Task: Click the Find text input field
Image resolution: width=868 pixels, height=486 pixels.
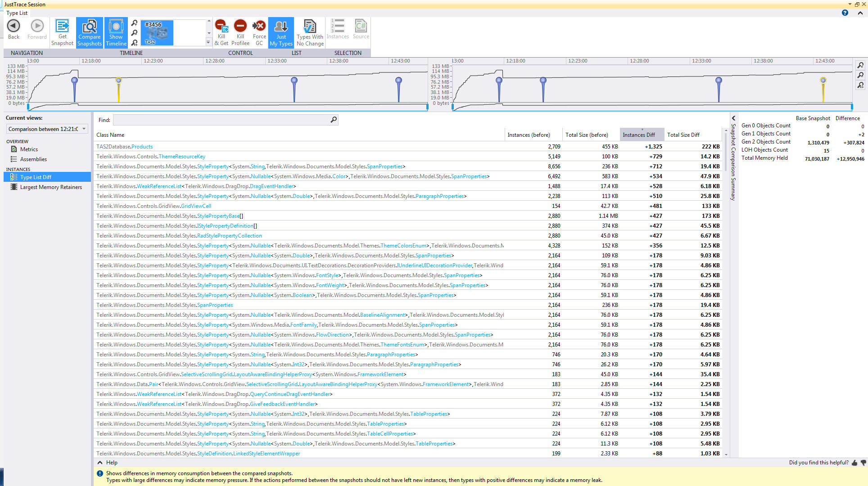Action: point(221,120)
